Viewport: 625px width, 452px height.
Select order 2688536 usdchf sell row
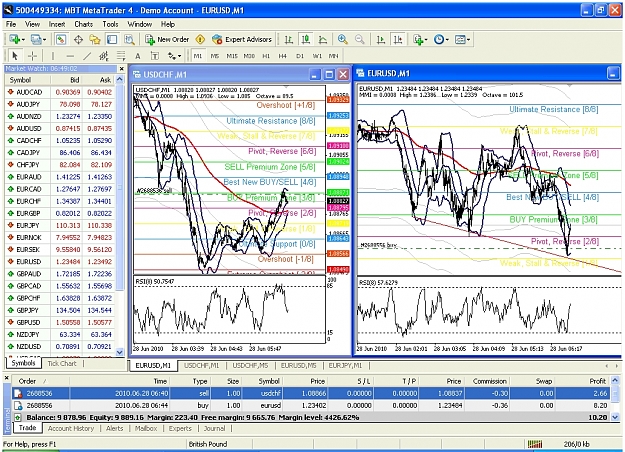point(311,394)
